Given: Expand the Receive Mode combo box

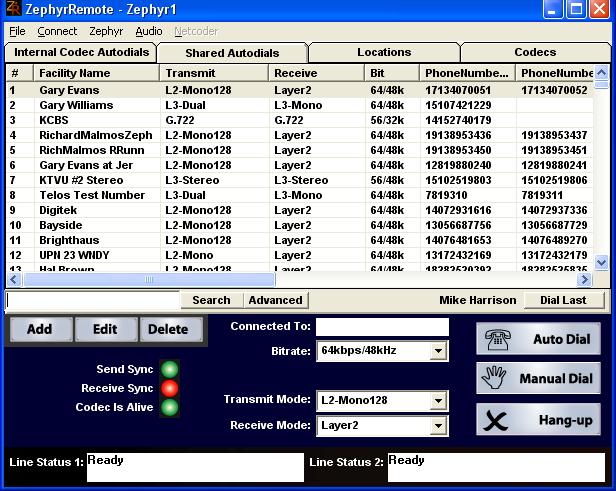Looking at the screenshot, I should tap(438, 426).
